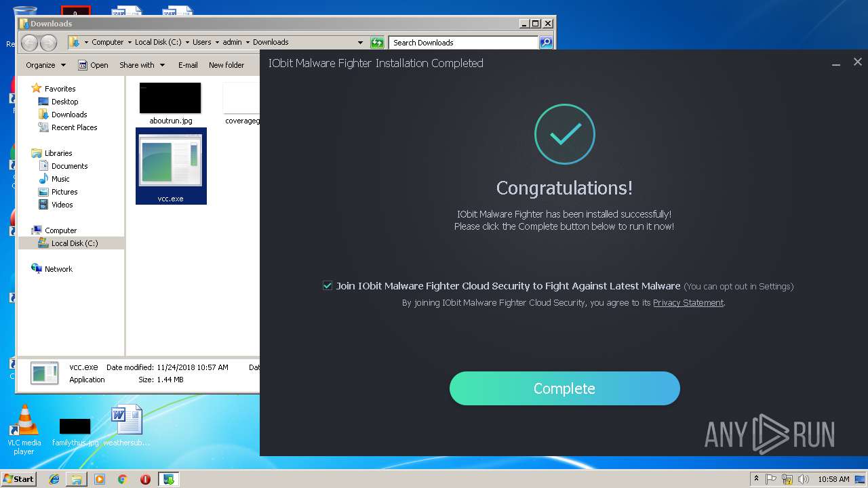
Task: Launch Google Chrome from taskbar
Action: (122, 479)
